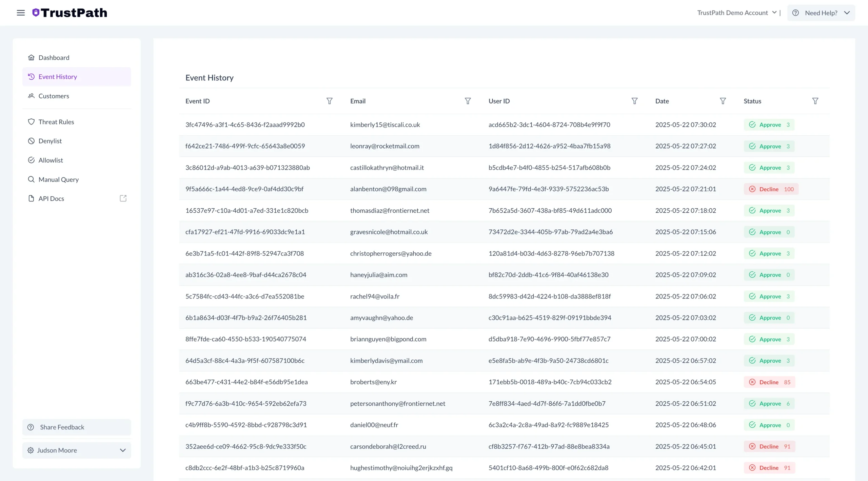Expand the Need Help chevron

pyautogui.click(x=847, y=13)
